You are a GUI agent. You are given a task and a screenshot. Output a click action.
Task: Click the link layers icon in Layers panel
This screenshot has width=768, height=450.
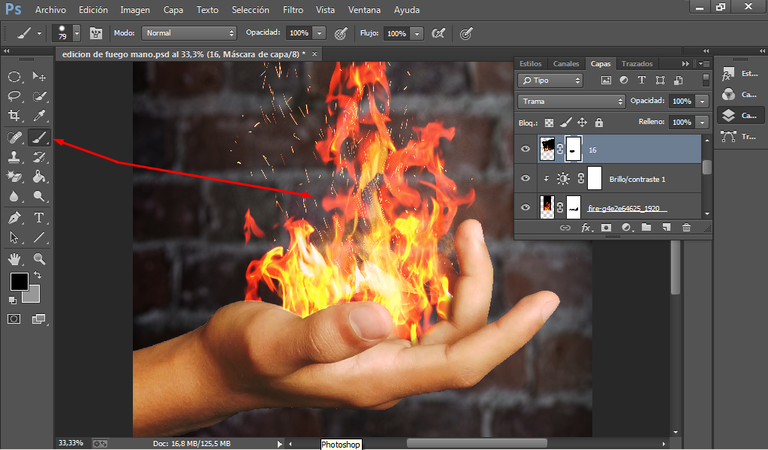[565, 228]
